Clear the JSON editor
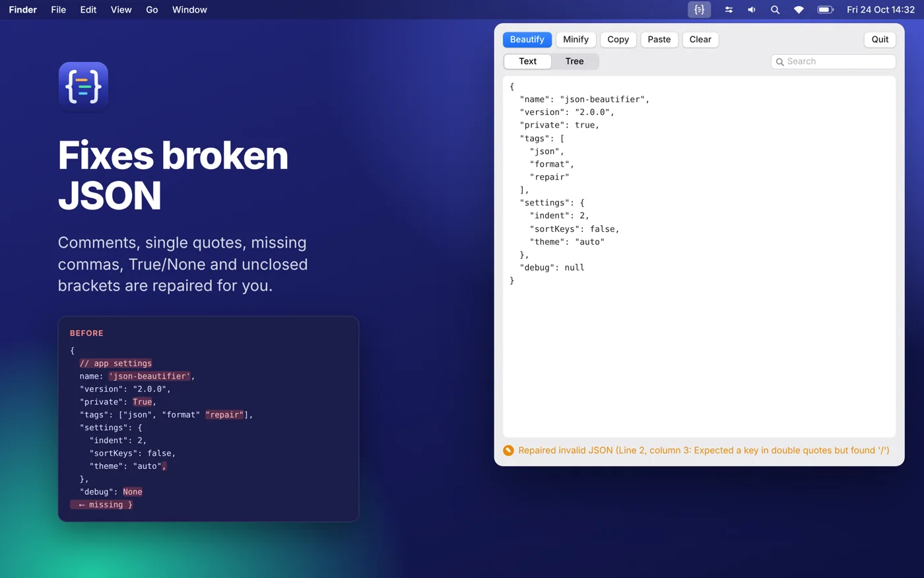Image resolution: width=924 pixels, height=578 pixels. (x=700, y=40)
